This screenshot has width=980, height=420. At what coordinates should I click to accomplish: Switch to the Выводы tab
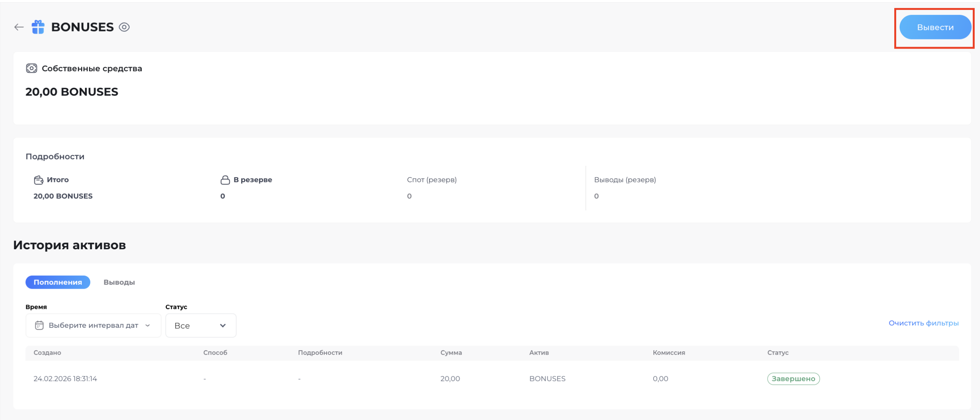click(119, 282)
